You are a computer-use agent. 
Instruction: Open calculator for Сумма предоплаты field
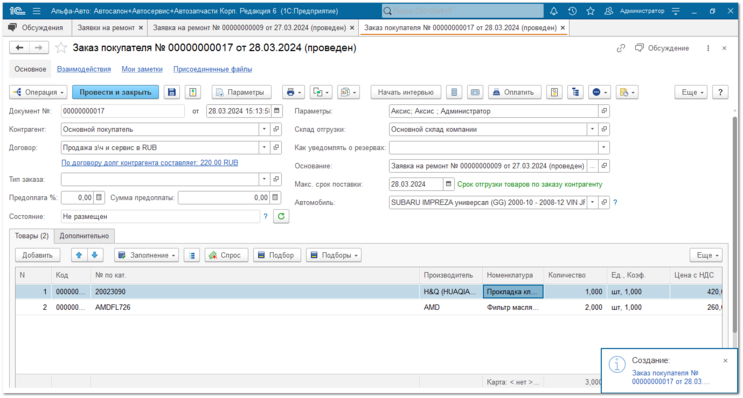tap(276, 198)
